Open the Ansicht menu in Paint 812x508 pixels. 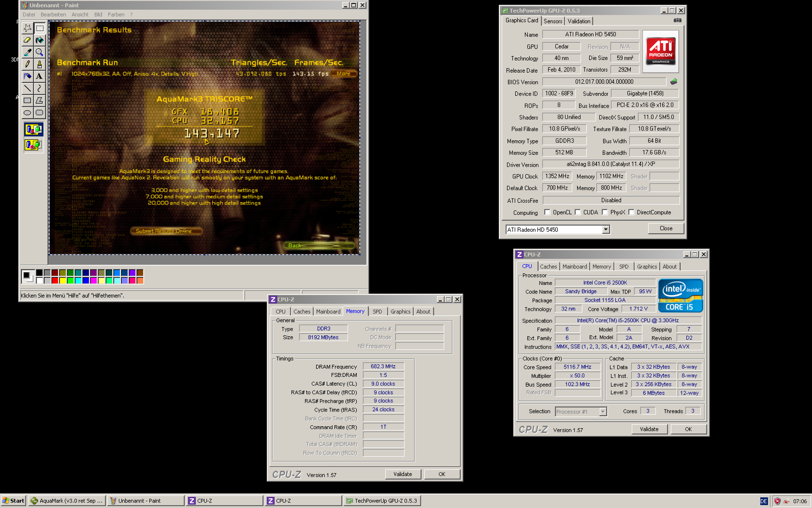(80, 15)
